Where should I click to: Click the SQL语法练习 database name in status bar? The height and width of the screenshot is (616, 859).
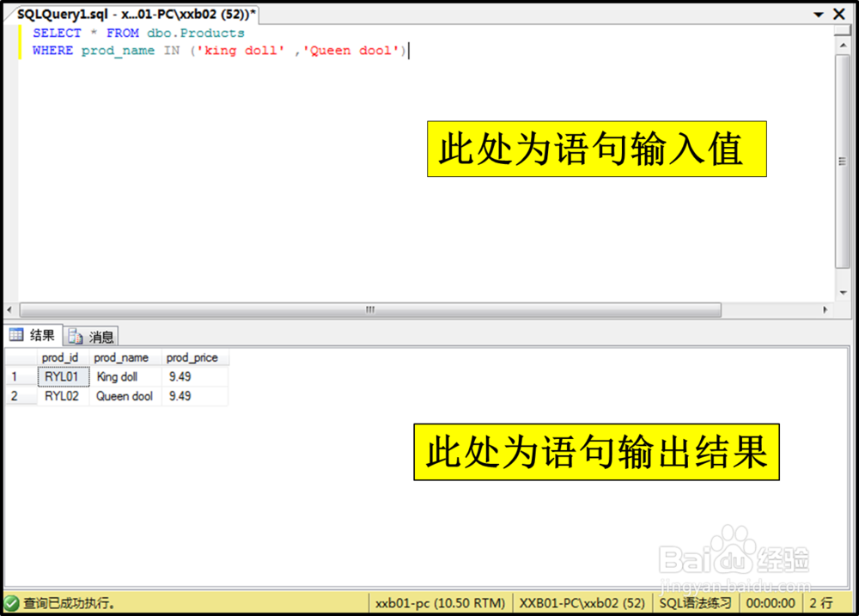tap(694, 603)
